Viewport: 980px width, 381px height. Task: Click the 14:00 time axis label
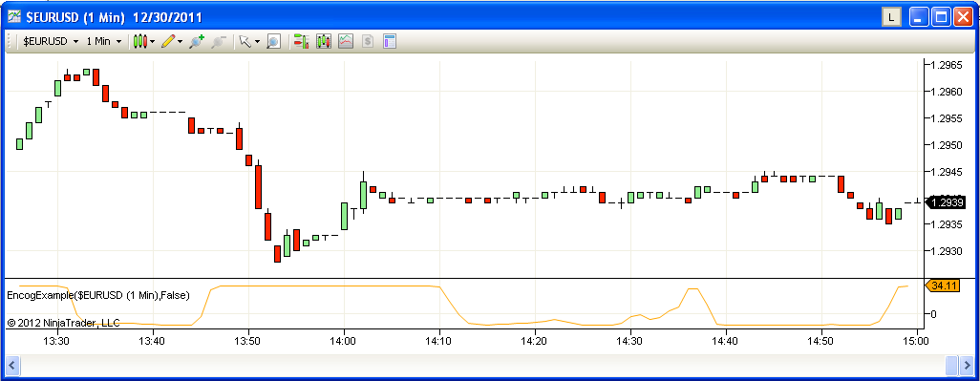[343, 341]
